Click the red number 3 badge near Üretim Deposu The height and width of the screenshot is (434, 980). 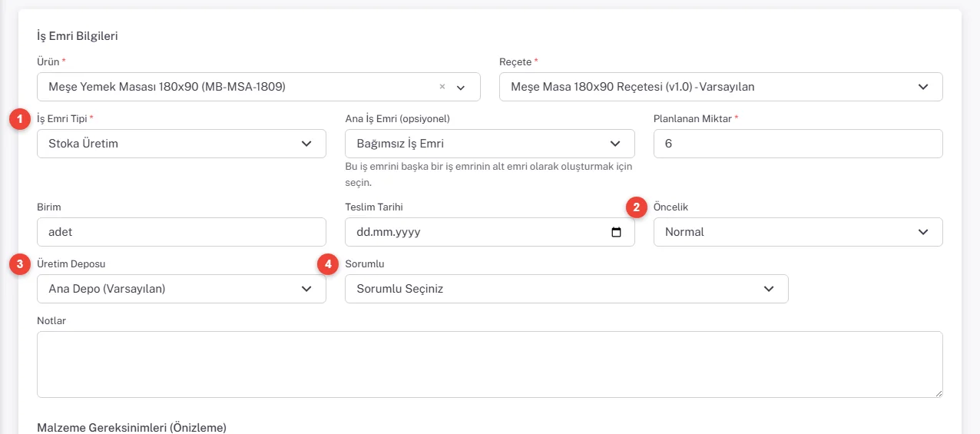19,264
